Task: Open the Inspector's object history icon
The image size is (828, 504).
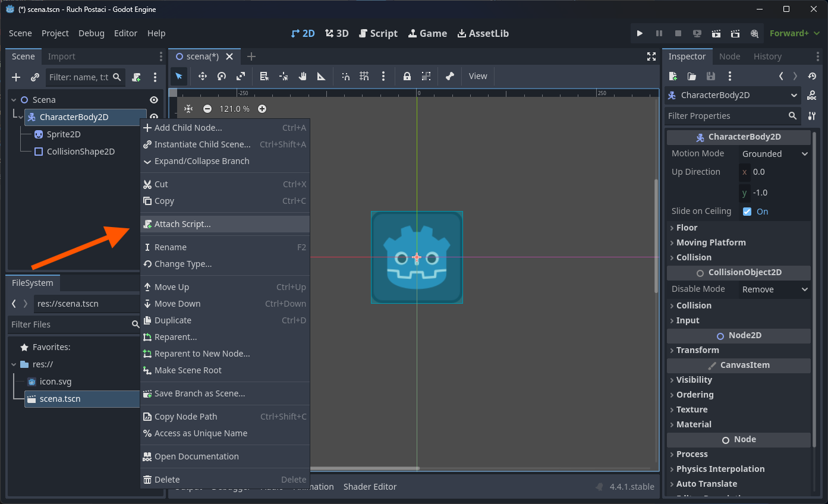Action: click(x=812, y=76)
